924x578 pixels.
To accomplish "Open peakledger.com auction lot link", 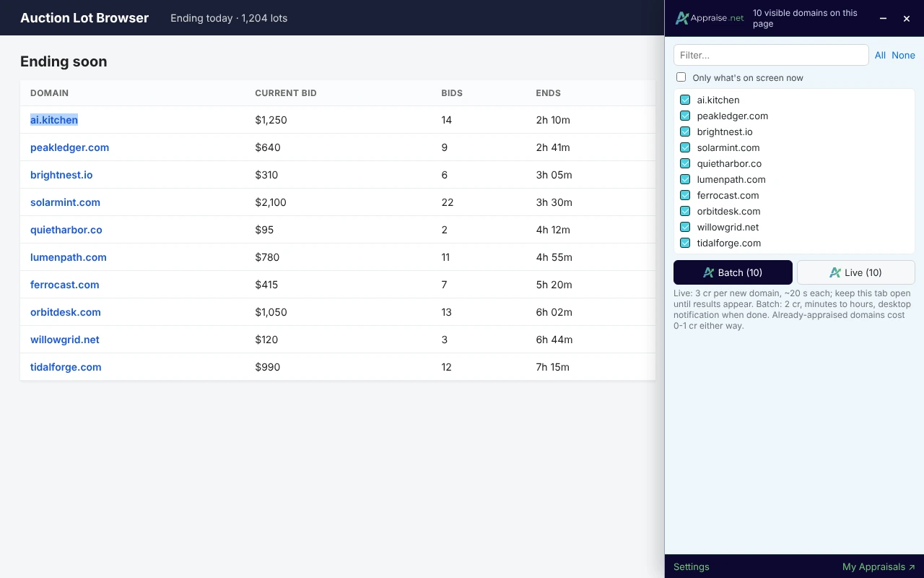I will click(x=69, y=147).
